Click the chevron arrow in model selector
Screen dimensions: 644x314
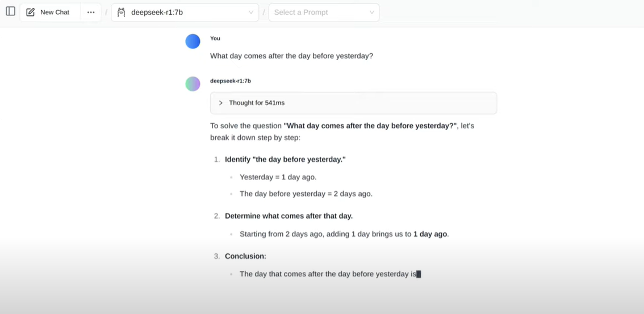tap(250, 12)
